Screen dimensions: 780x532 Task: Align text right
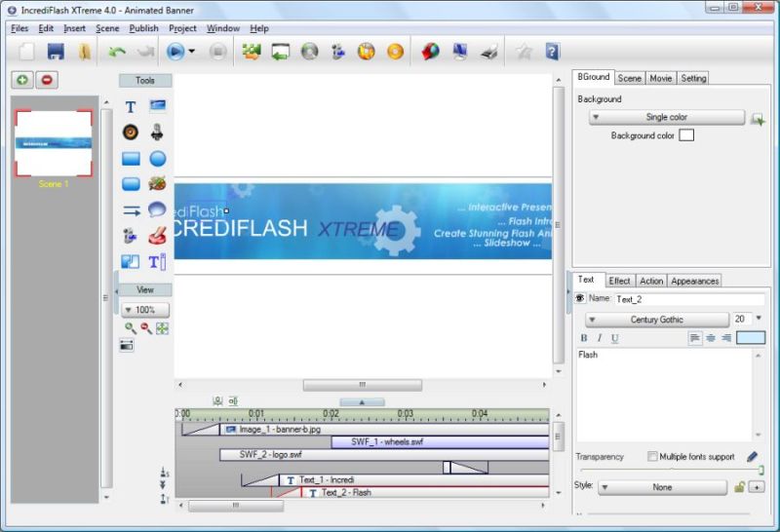(726, 338)
